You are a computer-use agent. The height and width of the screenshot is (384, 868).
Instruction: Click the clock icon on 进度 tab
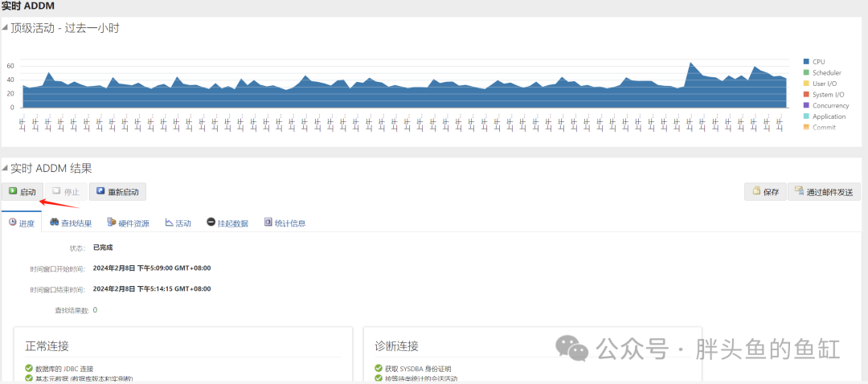point(12,223)
